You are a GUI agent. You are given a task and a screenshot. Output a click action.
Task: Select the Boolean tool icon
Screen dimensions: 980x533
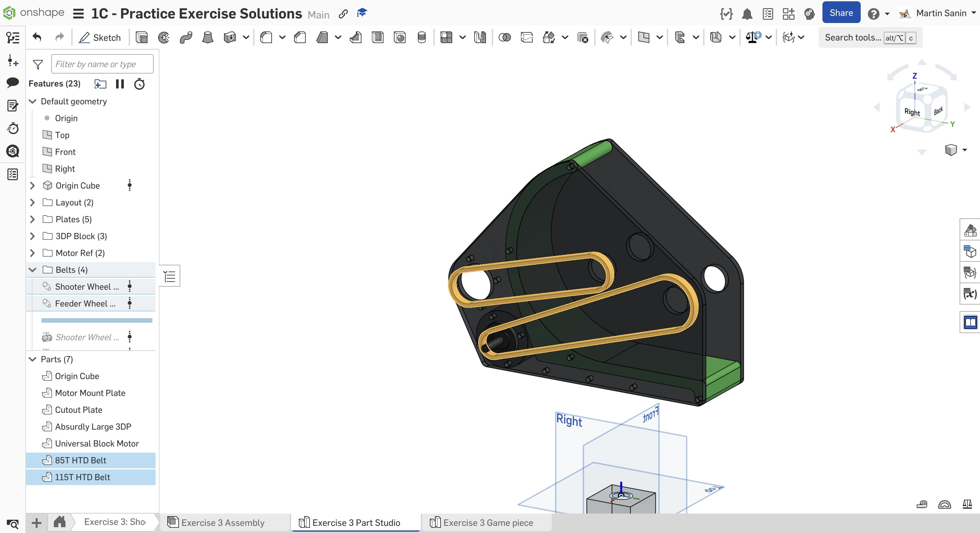(x=504, y=37)
